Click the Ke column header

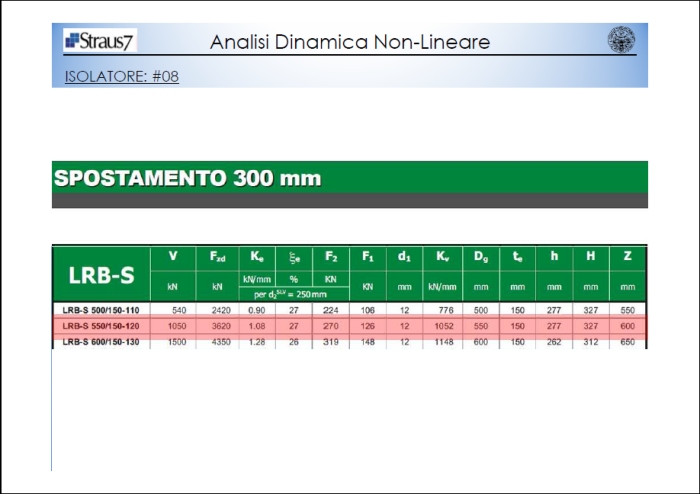(x=256, y=257)
